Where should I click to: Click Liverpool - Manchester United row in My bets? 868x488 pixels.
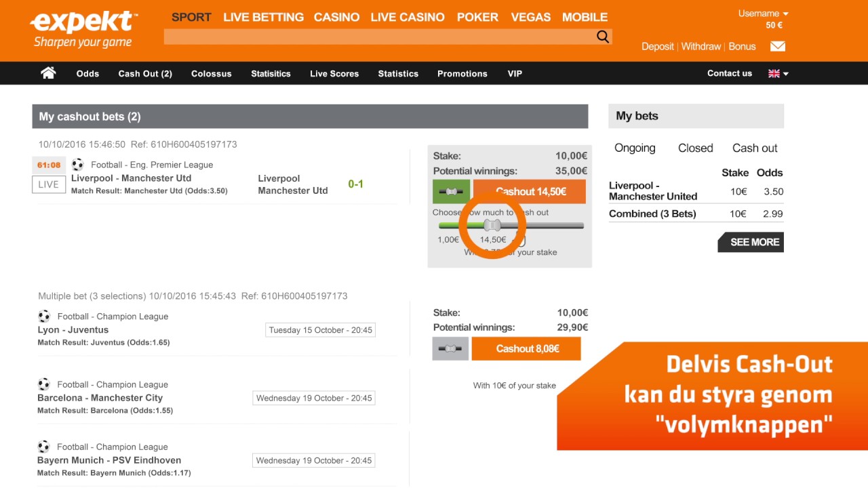coord(696,191)
